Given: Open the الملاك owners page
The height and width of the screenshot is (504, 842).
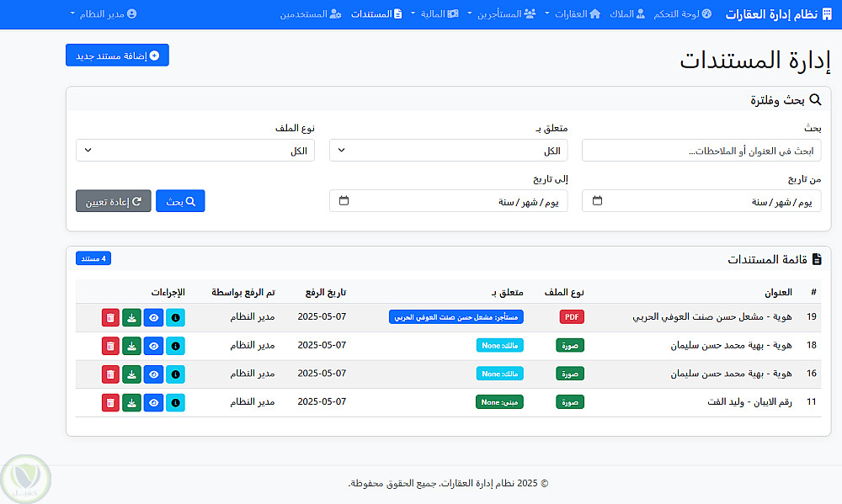Looking at the screenshot, I should [627, 14].
